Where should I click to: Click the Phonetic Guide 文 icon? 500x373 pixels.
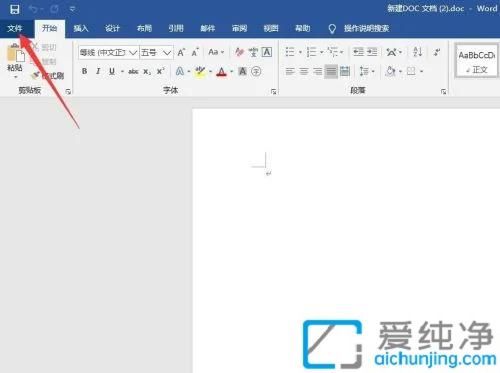[253, 52]
